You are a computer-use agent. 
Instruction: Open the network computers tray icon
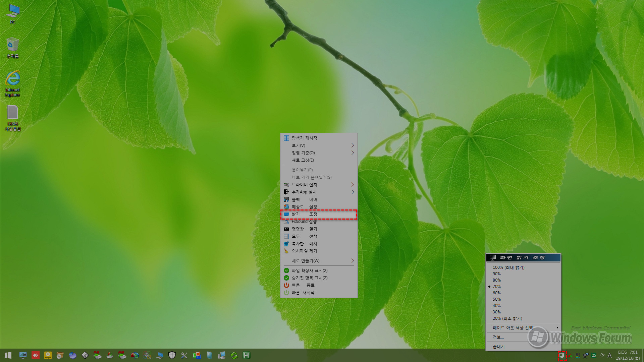coord(586,355)
